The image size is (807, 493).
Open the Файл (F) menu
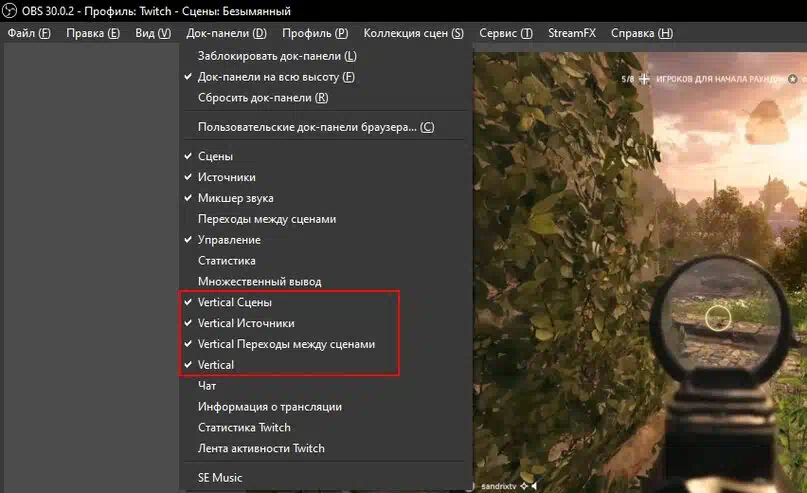[29, 33]
